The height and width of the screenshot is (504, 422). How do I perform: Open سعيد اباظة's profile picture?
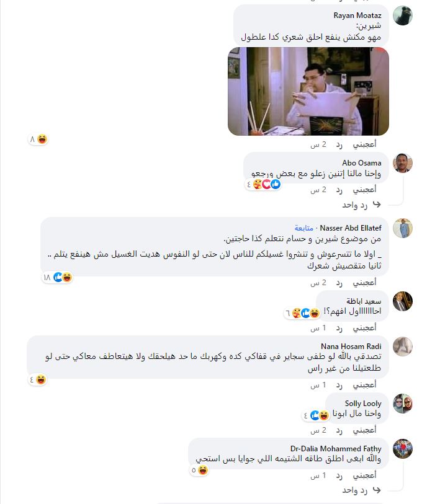[402, 301]
